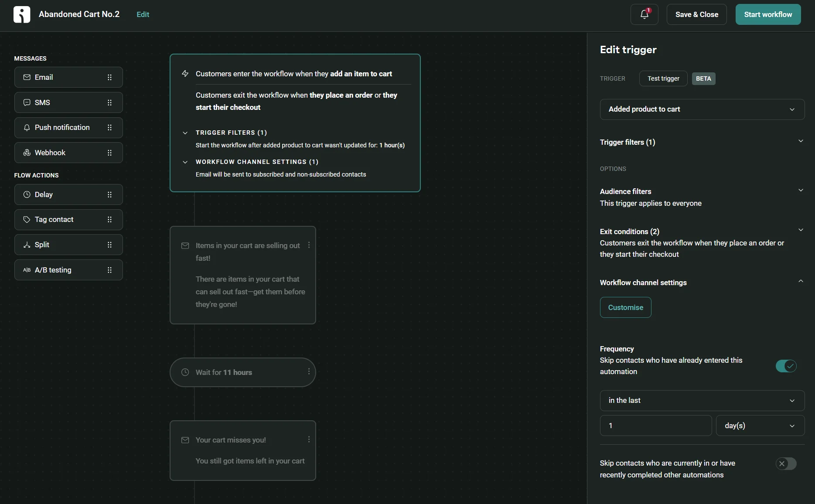This screenshot has height=504, width=815.
Task: Click the Start workflow button
Action: 768,14
